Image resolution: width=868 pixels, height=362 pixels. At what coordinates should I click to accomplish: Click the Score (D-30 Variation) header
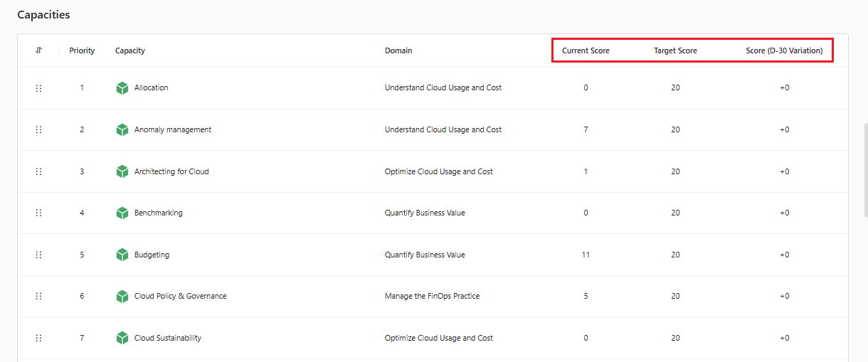click(x=784, y=50)
